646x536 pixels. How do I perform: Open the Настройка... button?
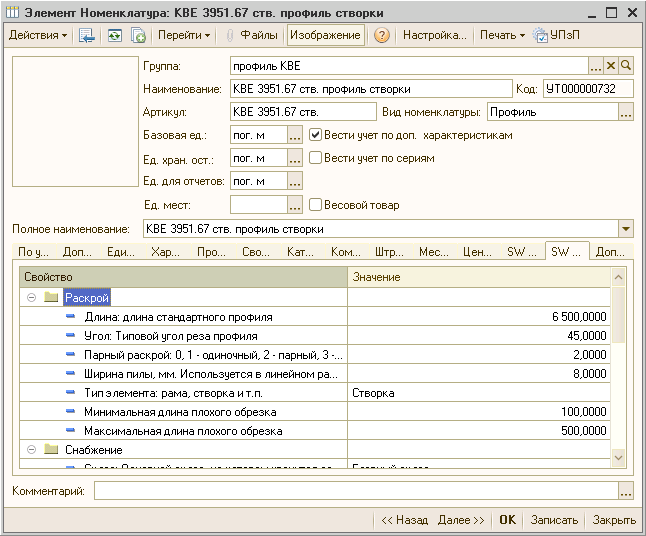point(435,35)
